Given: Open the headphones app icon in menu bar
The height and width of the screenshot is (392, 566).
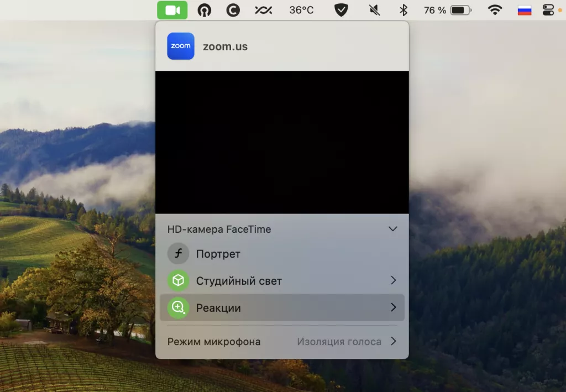Looking at the screenshot, I should tap(205, 9).
